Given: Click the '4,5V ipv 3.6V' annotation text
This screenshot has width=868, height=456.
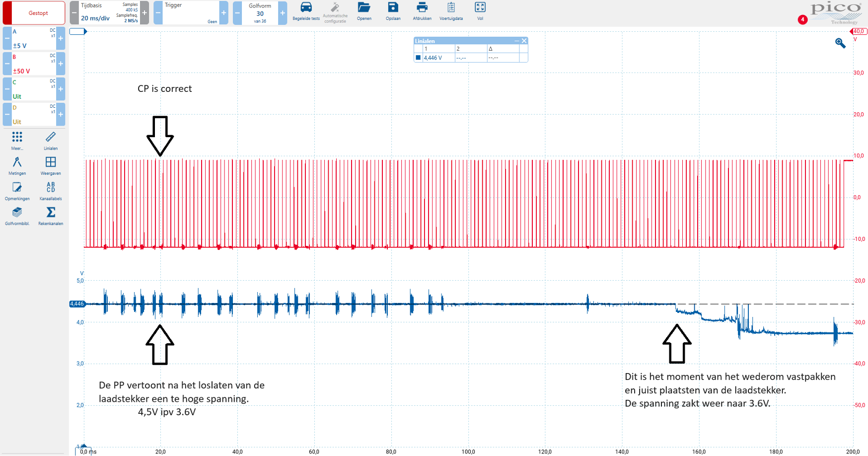Looking at the screenshot, I should pyautogui.click(x=167, y=412).
